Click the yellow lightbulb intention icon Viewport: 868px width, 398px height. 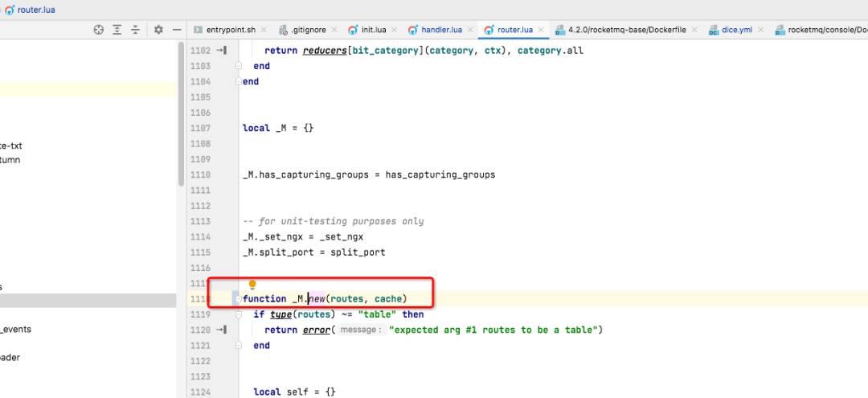252,285
